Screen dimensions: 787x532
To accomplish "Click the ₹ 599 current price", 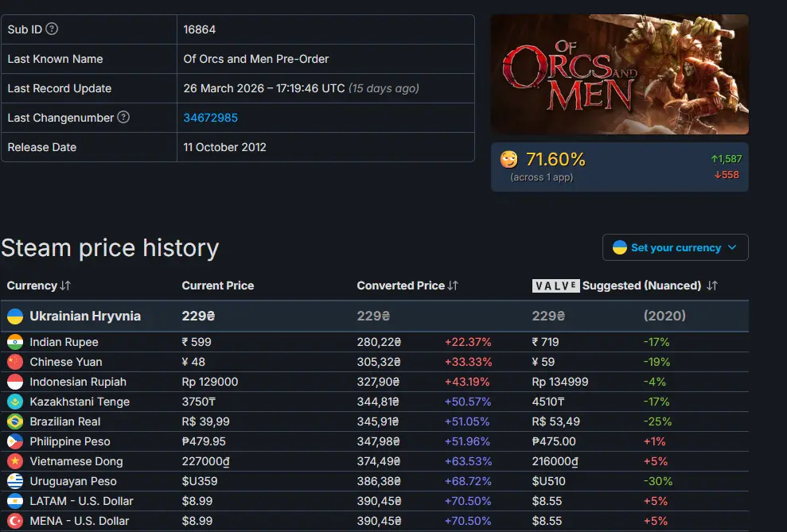I will 197,342.
